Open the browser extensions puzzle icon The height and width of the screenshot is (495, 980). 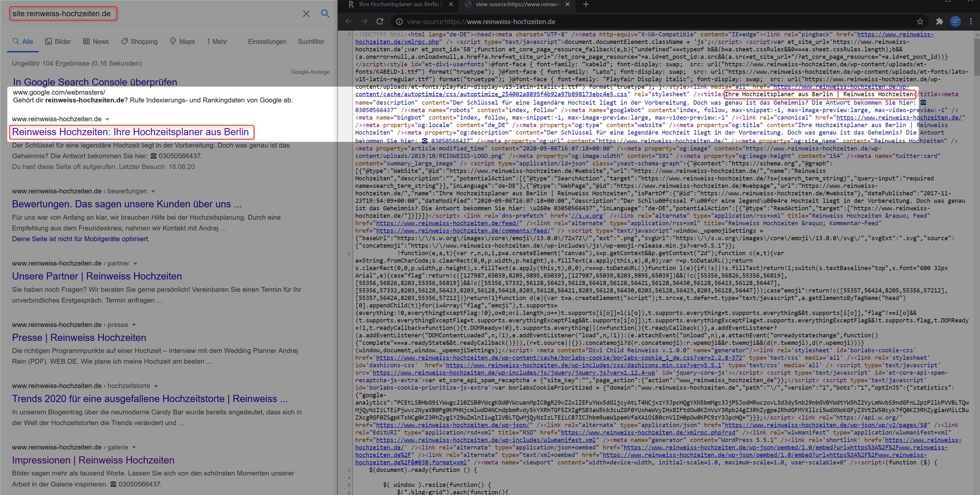click(939, 21)
